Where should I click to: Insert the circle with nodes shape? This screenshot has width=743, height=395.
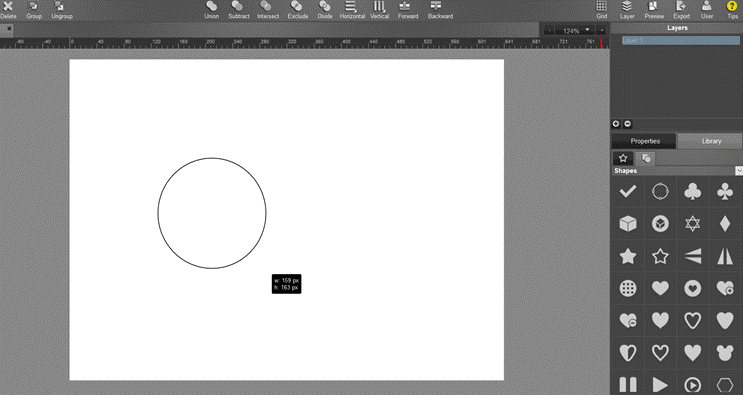point(660,192)
